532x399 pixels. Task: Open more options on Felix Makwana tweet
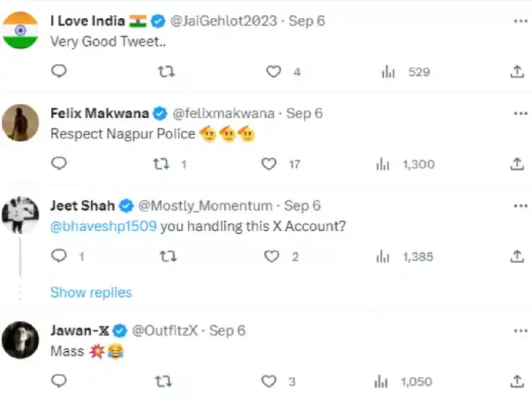point(521,113)
